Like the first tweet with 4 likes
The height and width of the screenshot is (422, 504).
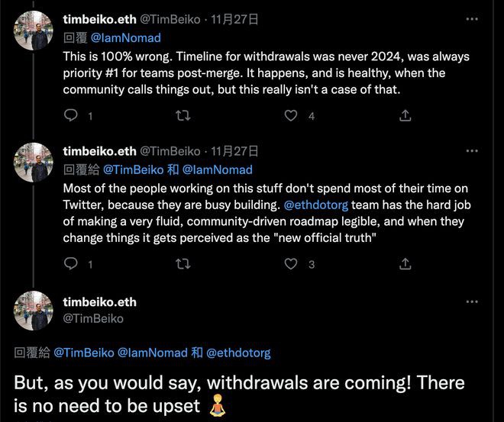(291, 116)
